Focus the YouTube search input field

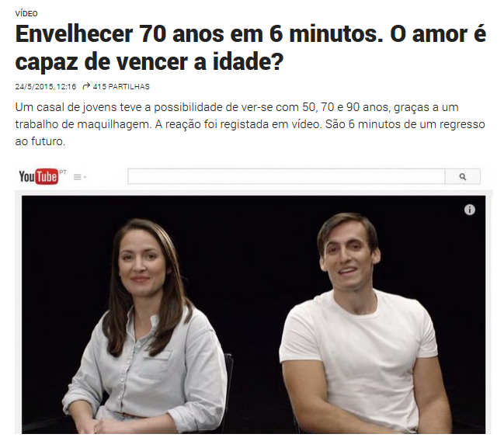pyautogui.click(x=287, y=176)
